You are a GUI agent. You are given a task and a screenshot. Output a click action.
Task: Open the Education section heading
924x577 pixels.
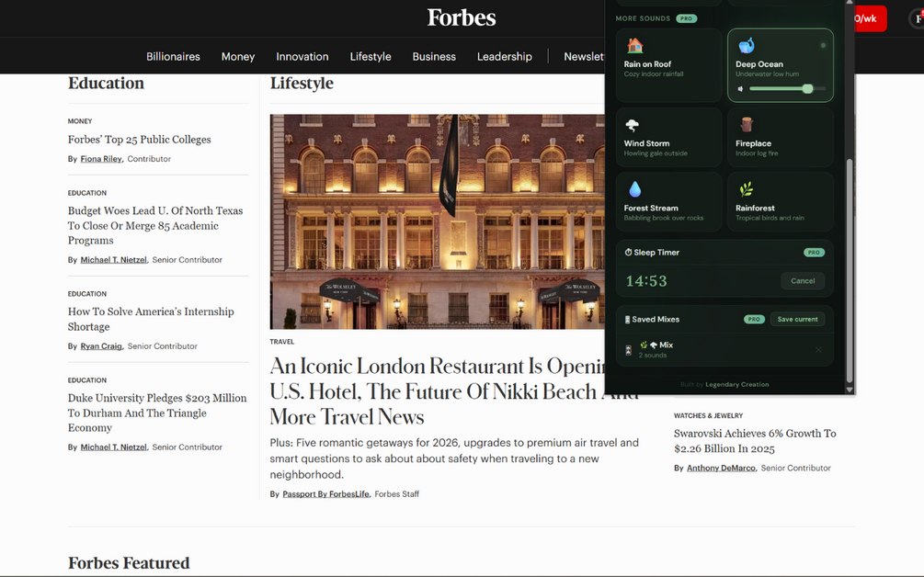pyautogui.click(x=106, y=83)
